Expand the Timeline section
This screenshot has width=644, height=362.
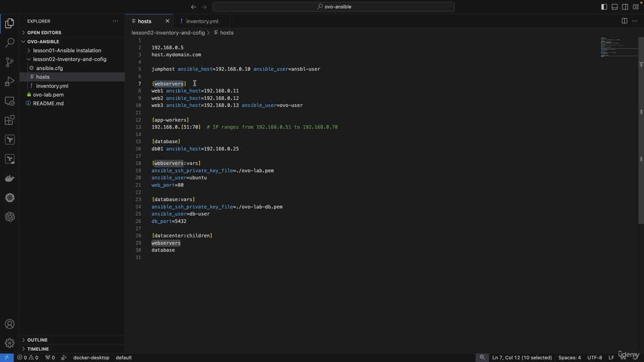tap(38, 349)
